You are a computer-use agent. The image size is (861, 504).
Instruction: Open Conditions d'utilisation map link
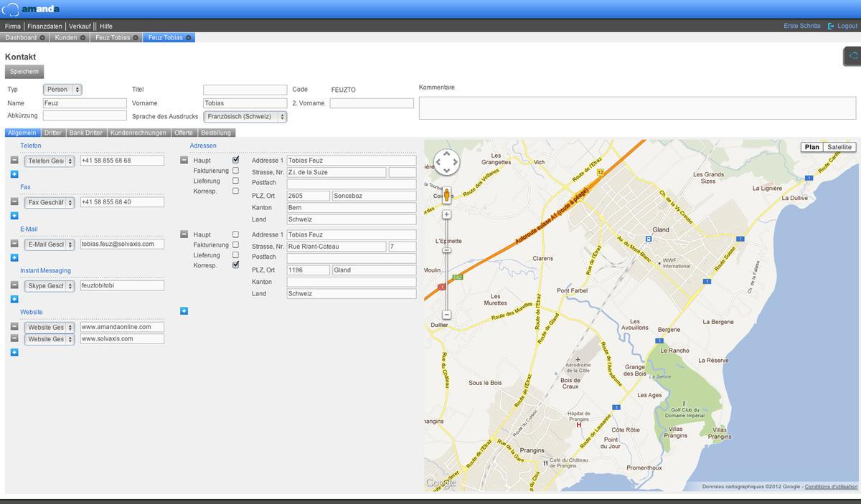(831, 487)
